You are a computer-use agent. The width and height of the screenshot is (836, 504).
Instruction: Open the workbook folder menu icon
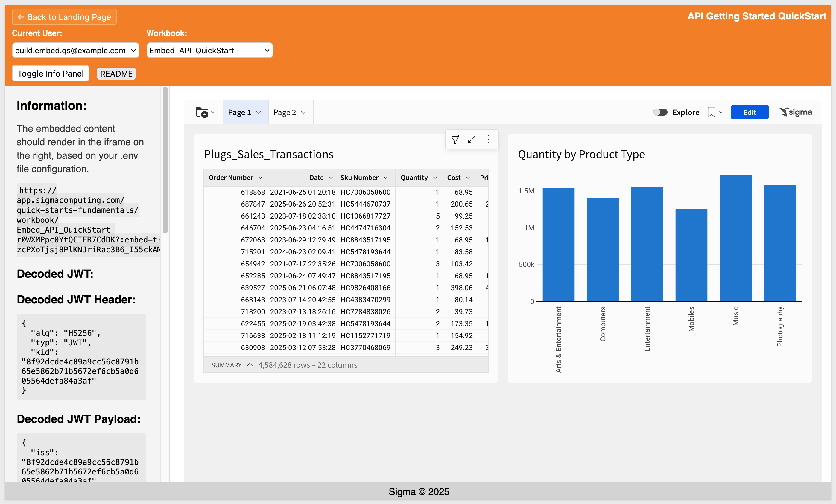202,112
